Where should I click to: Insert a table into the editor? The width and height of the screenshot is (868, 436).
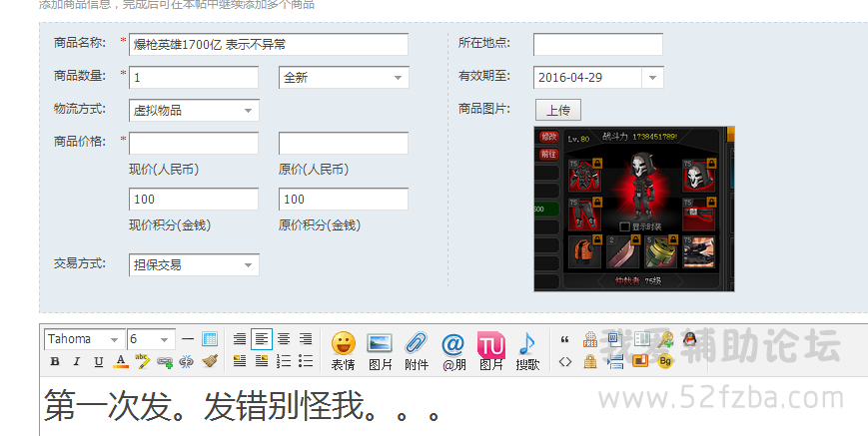tap(210, 339)
